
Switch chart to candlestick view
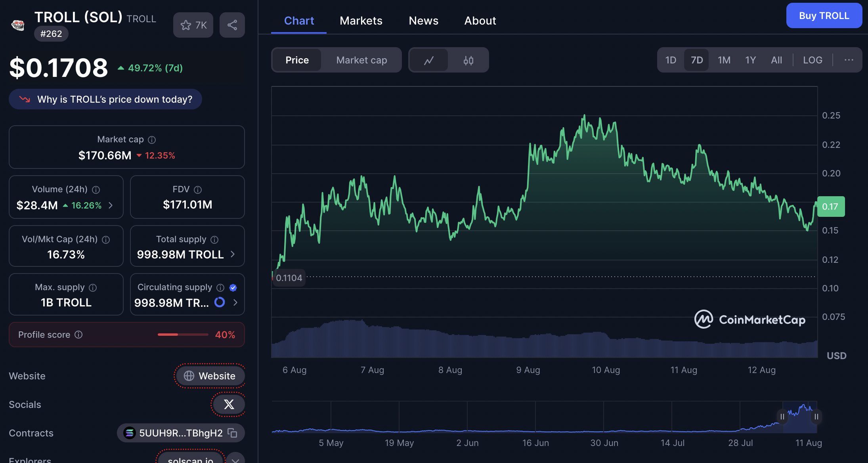468,60
